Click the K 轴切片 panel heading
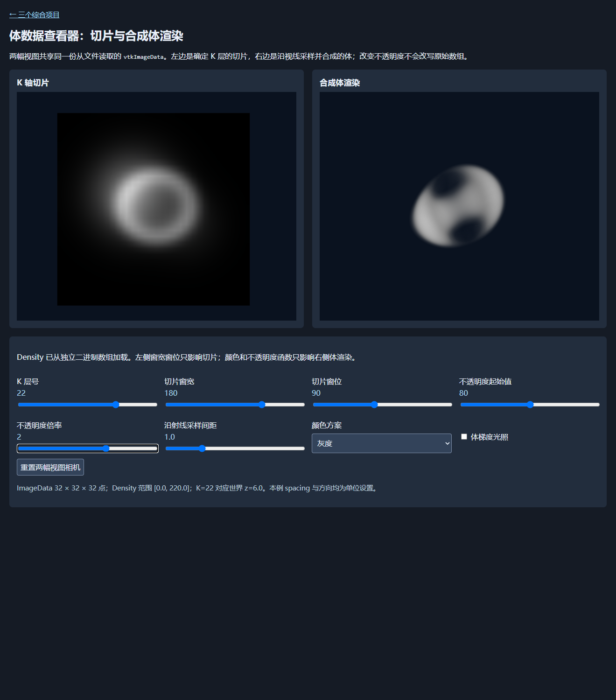Viewport: 616px width, 700px height. tap(33, 83)
